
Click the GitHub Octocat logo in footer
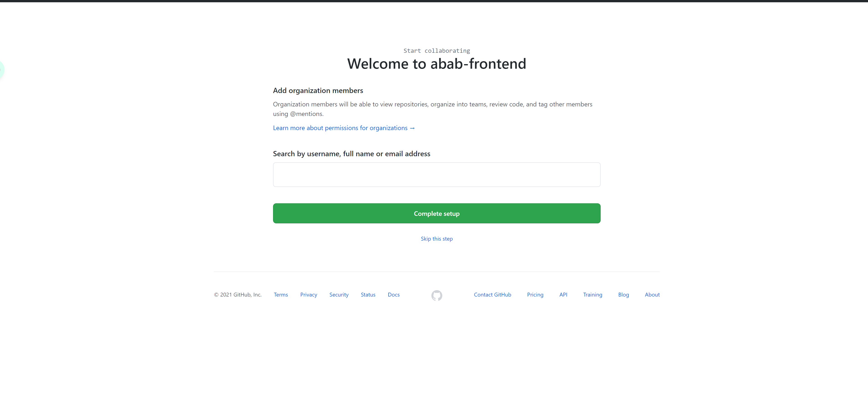point(437,295)
